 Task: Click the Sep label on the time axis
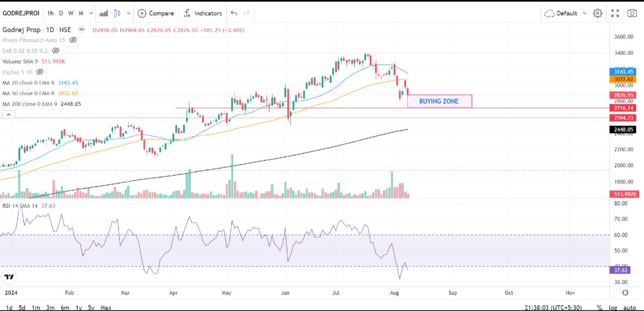click(x=453, y=293)
